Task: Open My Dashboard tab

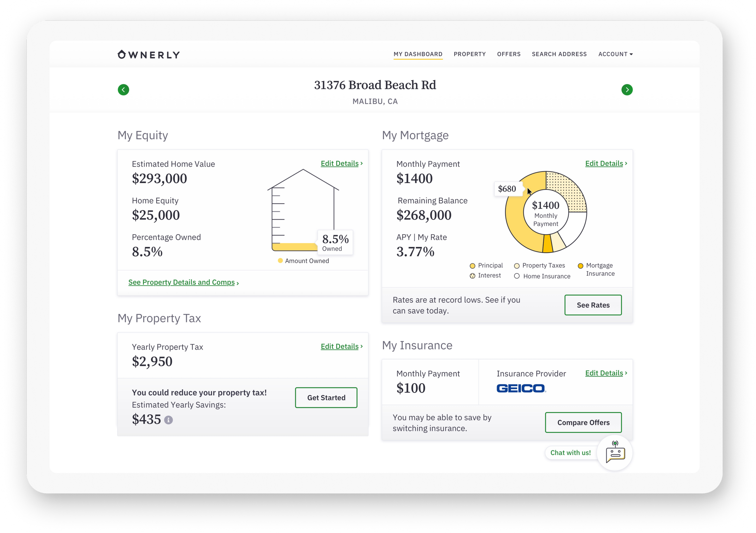Action: click(x=418, y=54)
